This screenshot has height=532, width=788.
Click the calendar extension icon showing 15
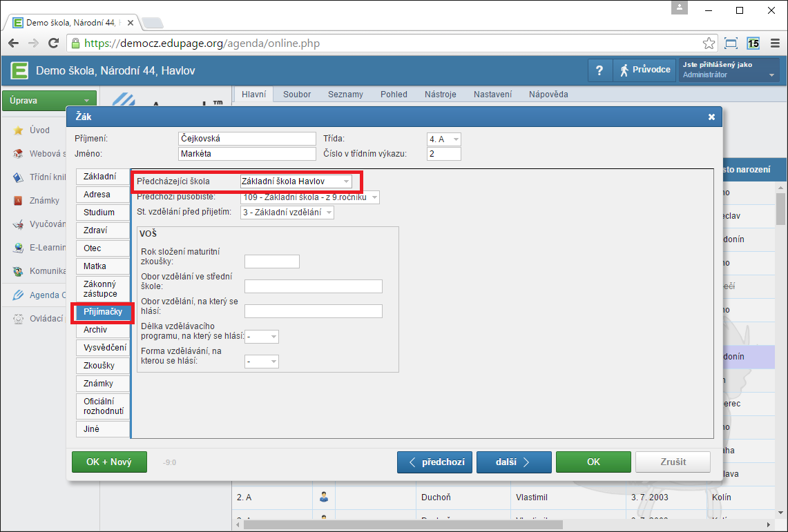coord(753,43)
